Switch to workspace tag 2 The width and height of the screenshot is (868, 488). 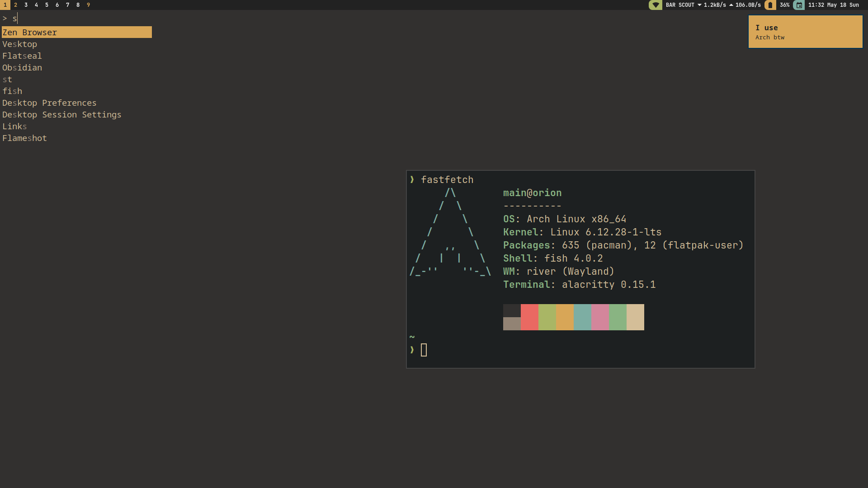pos(15,5)
